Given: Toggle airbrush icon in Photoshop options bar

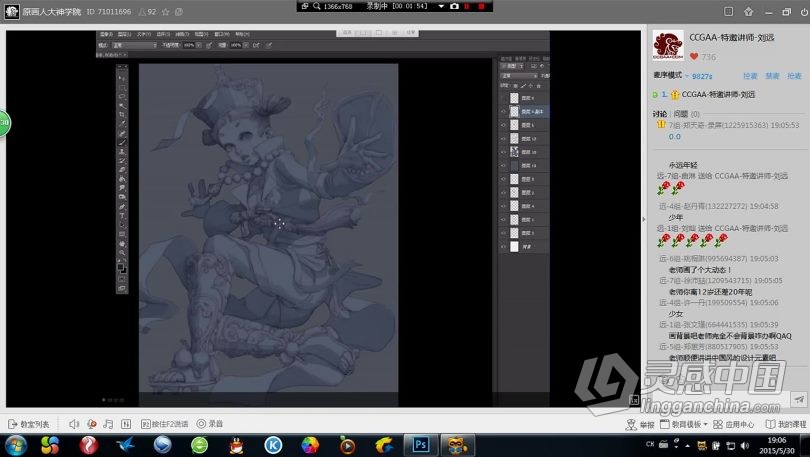Looking at the screenshot, I should [256, 45].
